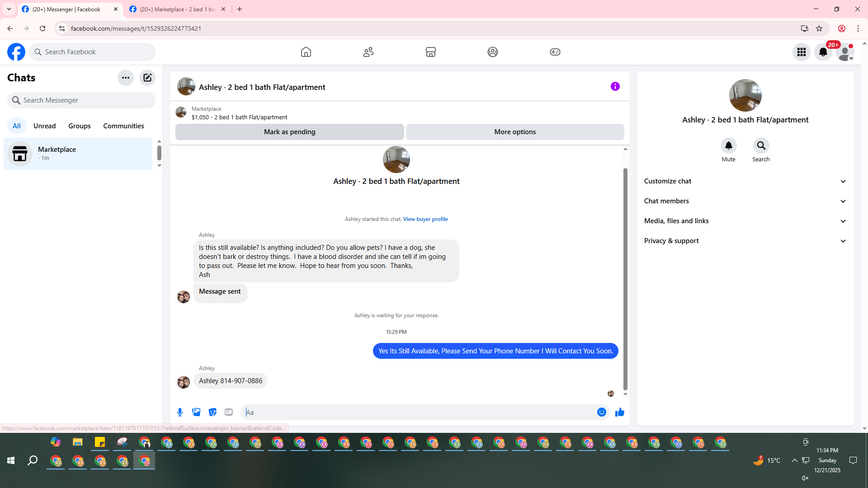
Task: Start a new message
Action: click(147, 78)
